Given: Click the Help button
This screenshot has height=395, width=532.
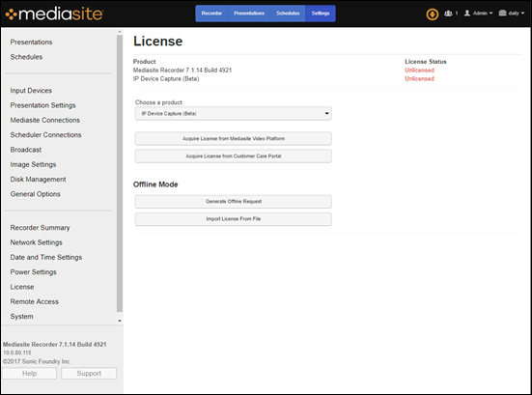Looking at the screenshot, I should click(x=30, y=374).
